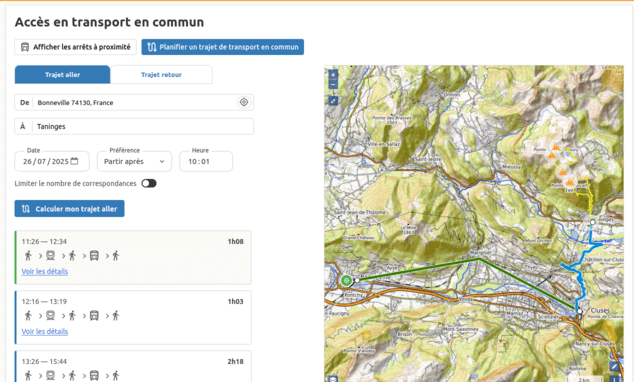The height and width of the screenshot is (382, 634).
Task: Click the pencil edit icon on map
Action: click(x=614, y=366)
